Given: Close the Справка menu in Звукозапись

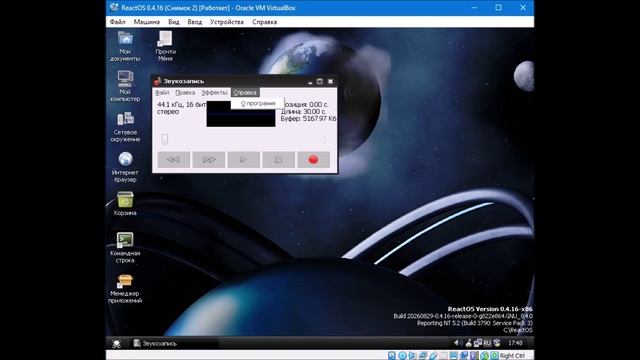Looking at the screenshot, I should coord(245,93).
